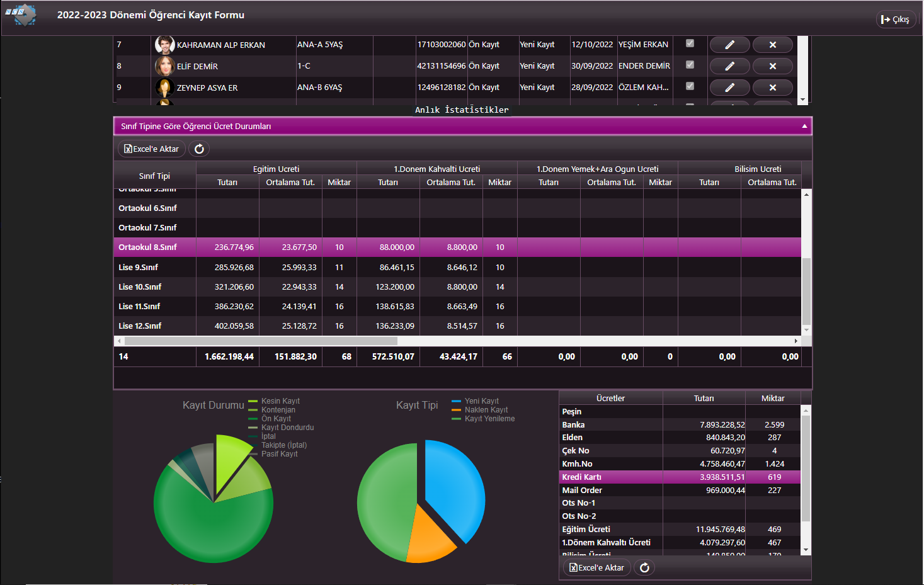The image size is (924, 585).
Task: Click horizontal scrollbar of fee table
Action: tap(261, 341)
